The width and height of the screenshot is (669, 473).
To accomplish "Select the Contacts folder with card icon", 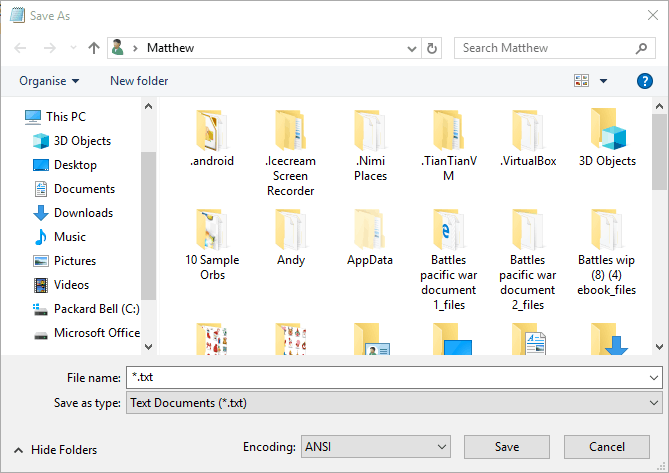I will (x=370, y=340).
